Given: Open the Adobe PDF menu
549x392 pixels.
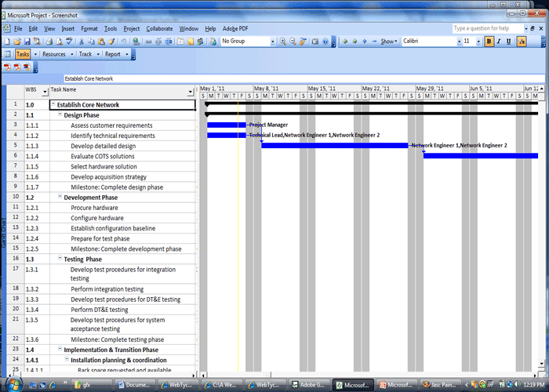Looking at the screenshot, I should (x=235, y=29).
